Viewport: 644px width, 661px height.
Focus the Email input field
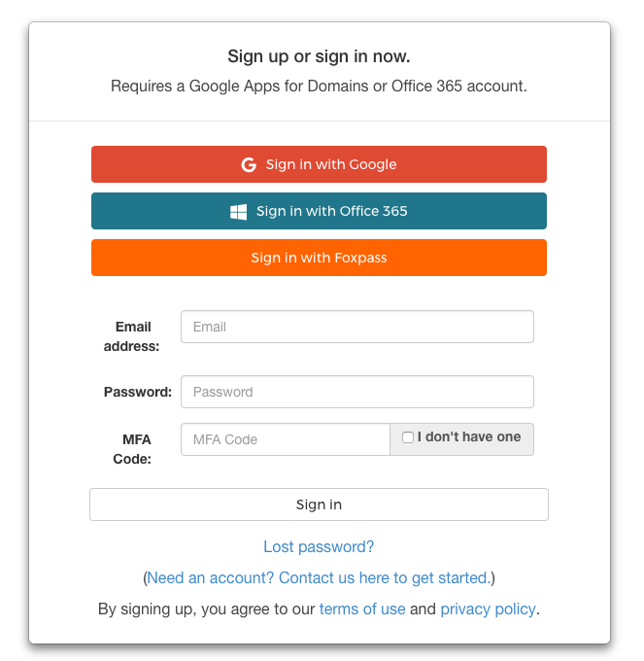click(357, 327)
